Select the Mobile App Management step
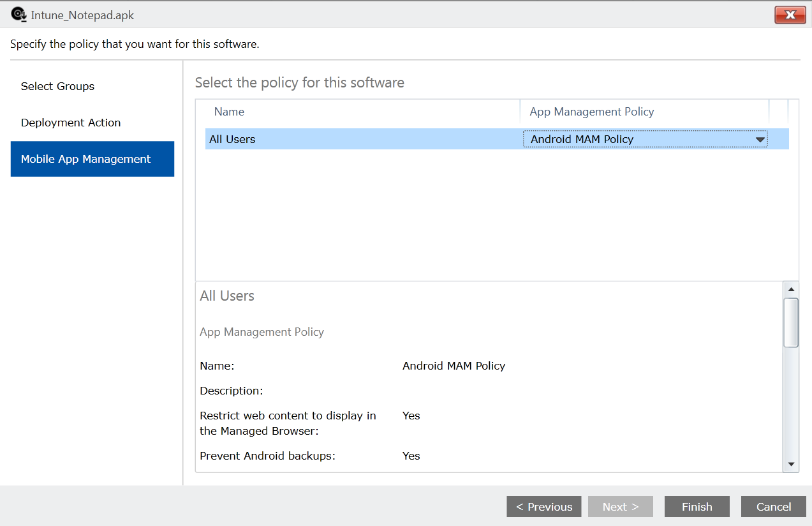Viewport: 812px width, 526px height. pos(92,159)
